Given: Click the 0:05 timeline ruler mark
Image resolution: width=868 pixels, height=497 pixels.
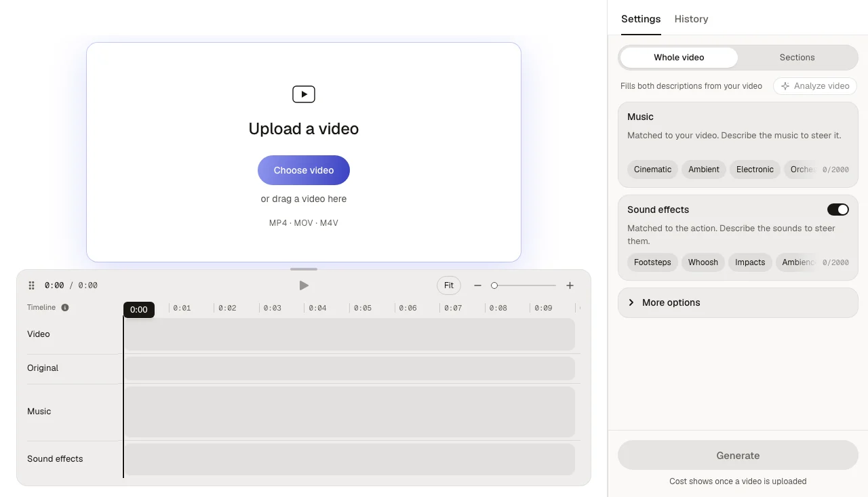Looking at the screenshot, I should pos(363,308).
